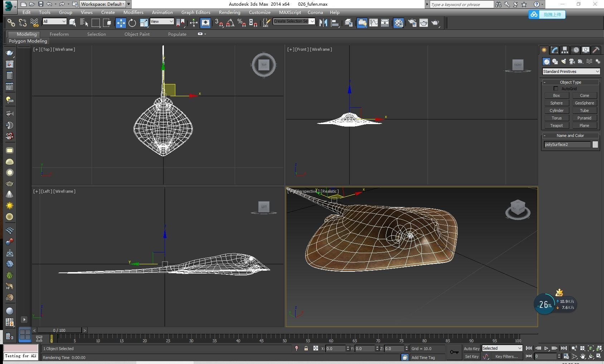Open the Hierarchy command panel tab
The width and height of the screenshot is (604, 364).
point(565,50)
